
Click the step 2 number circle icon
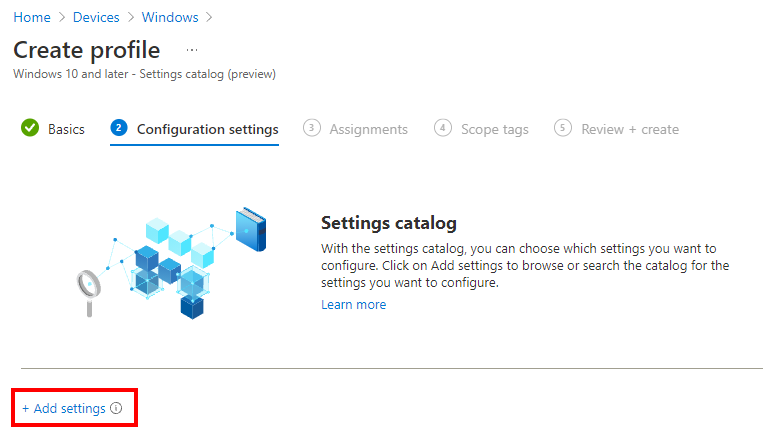coord(119,128)
